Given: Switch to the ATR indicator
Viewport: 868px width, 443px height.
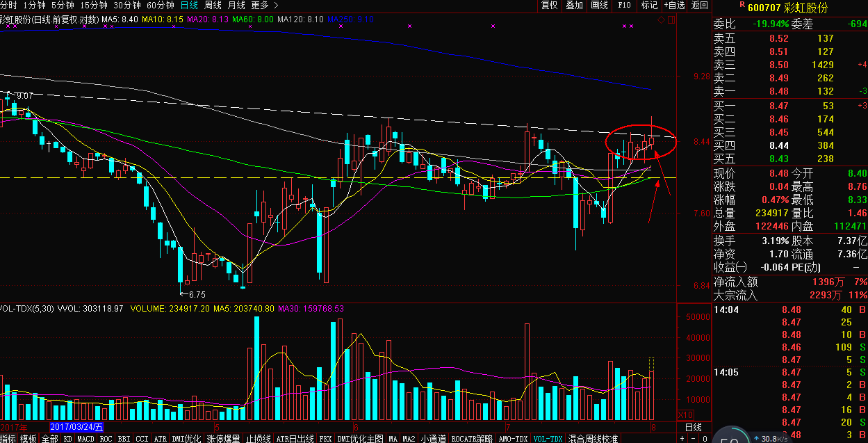Looking at the screenshot, I should click(160, 439).
